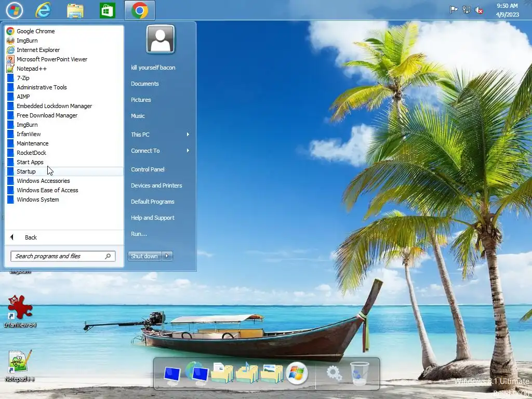Open the Recycle Bin in the dock
The height and width of the screenshot is (399, 532).
359,373
